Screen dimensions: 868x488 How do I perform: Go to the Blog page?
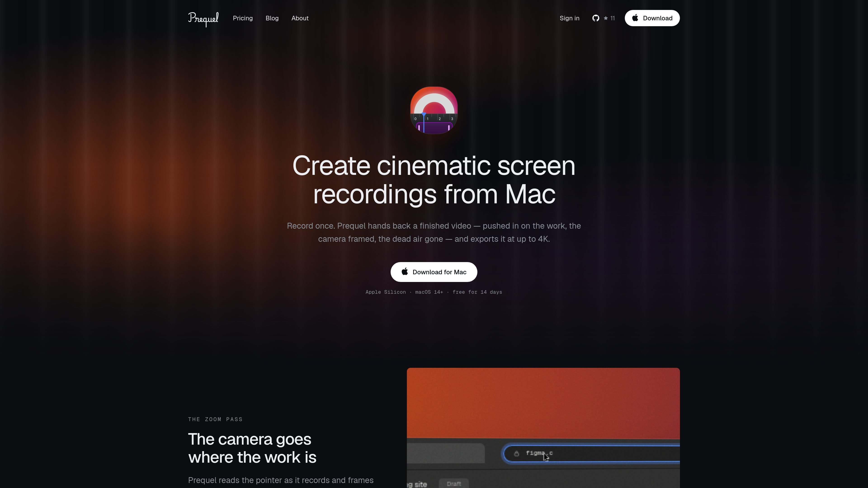pos(272,18)
